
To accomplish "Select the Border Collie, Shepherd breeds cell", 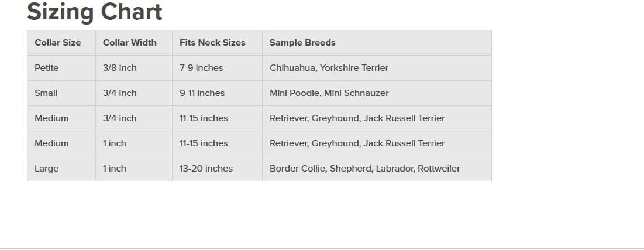I will pos(364,169).
